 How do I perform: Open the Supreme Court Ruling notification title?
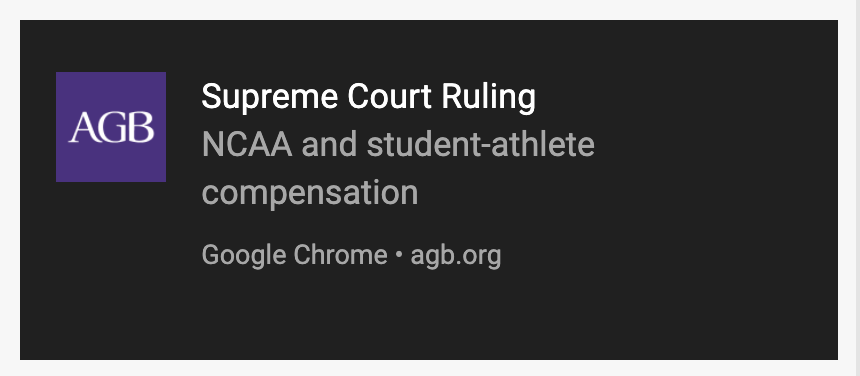coord(369,97)
